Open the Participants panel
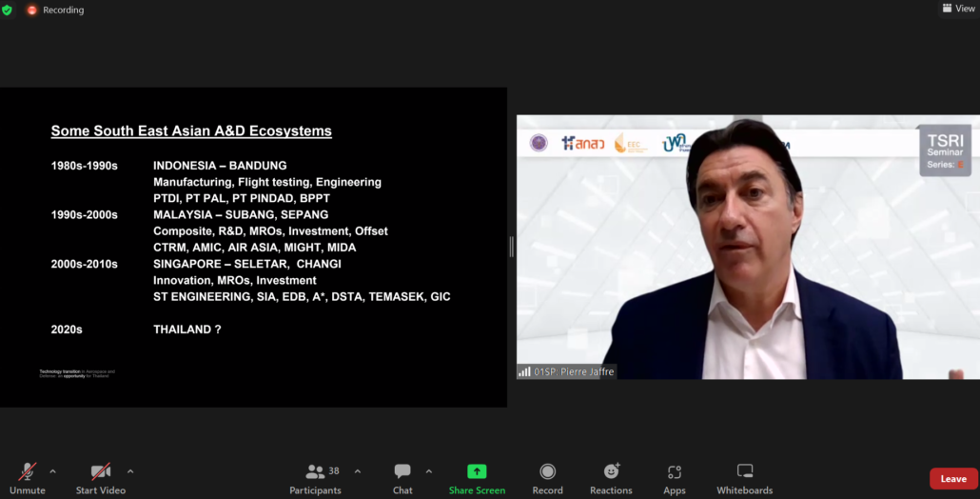 315,472
